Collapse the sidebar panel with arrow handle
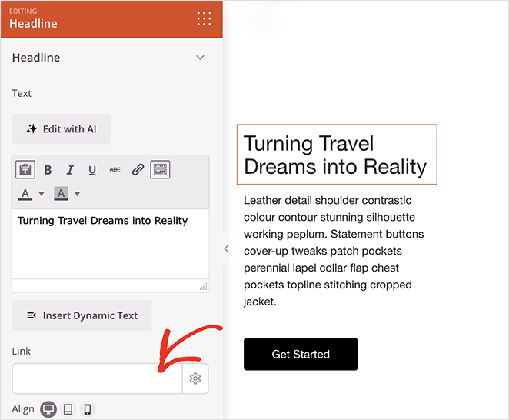 tap(226, 248)
